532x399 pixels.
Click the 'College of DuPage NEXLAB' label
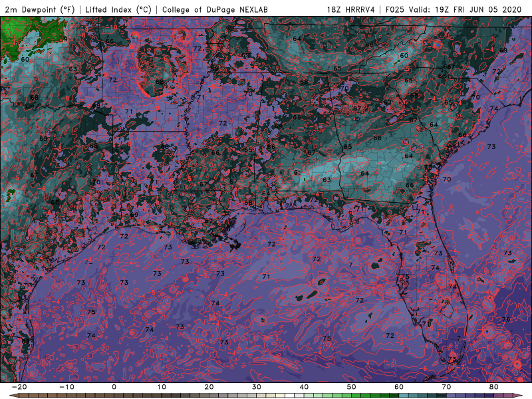pyautogui.click(x=215, y=9)
